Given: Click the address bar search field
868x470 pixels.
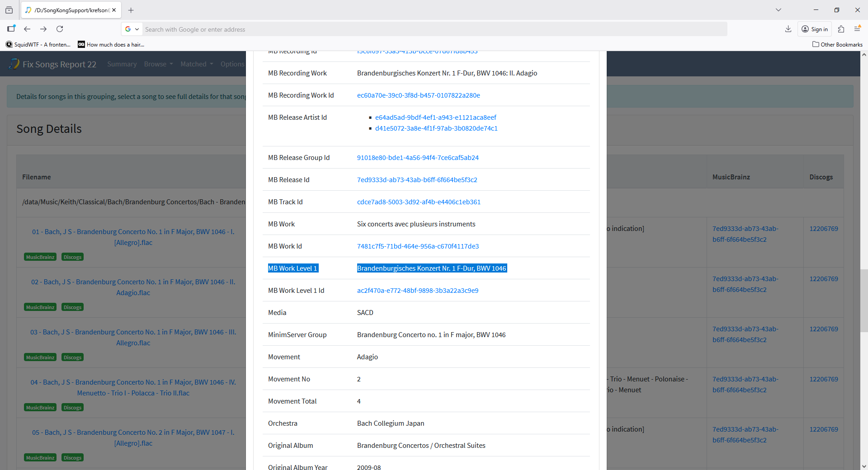Looking at the screenshot, I should [434, 29].
